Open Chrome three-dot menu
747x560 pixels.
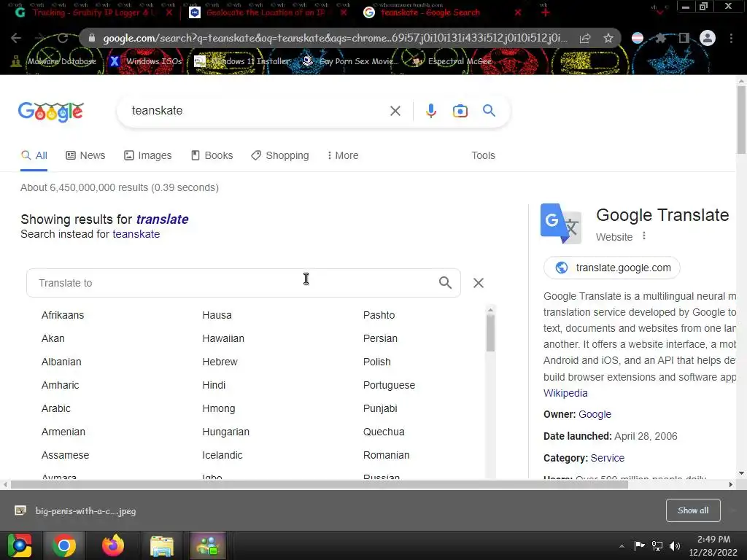click(731, 38)
